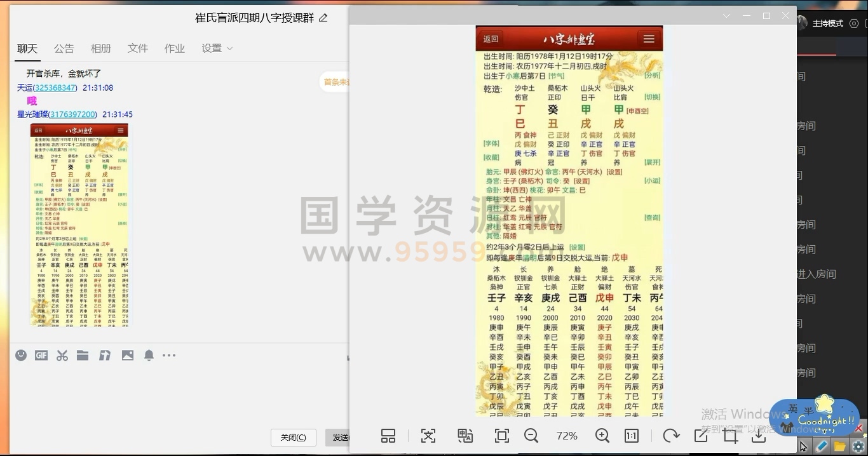Click the 72% zoom level value
Viewport: 868px width, 456px height.
[567, 436]
